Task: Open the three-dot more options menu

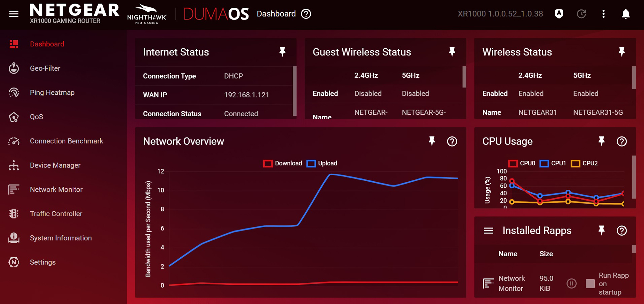Action: pos(603,14)
